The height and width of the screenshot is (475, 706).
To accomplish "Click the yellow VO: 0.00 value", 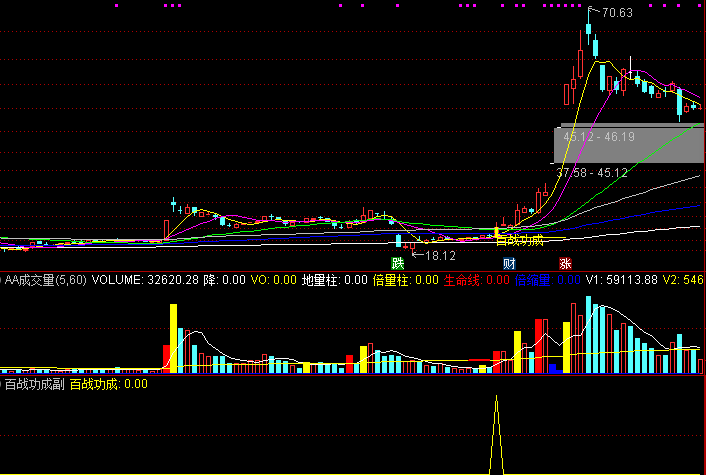I will pos(273,280).
